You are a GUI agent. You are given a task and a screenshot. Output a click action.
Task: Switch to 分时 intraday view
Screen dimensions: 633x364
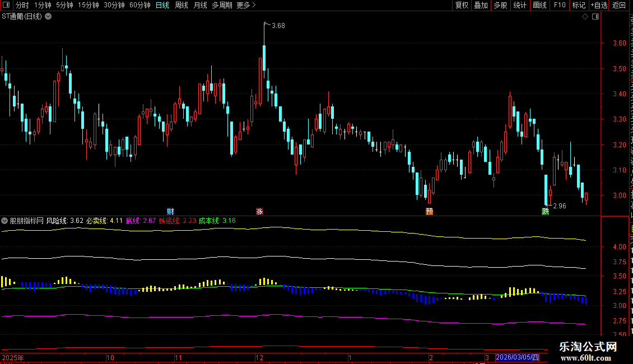[22, 5]
